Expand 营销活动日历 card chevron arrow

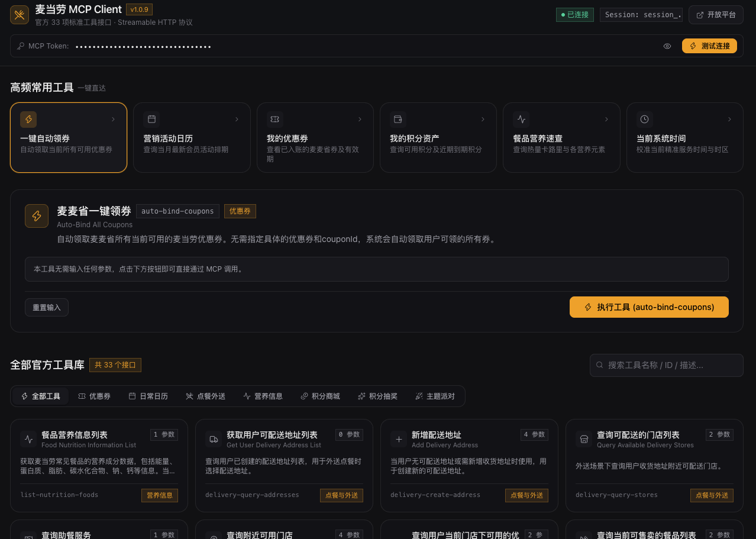coord(237,119)
